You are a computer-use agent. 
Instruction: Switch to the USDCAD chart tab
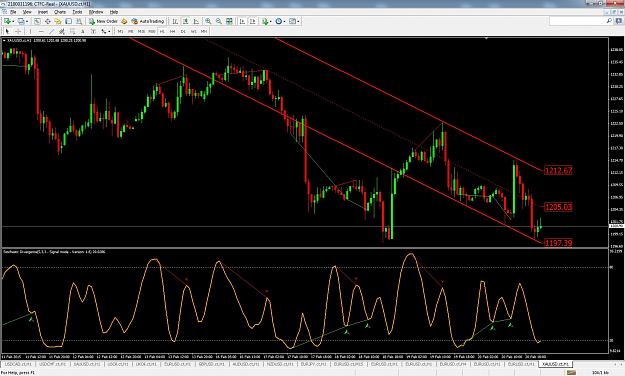point(18,364)
